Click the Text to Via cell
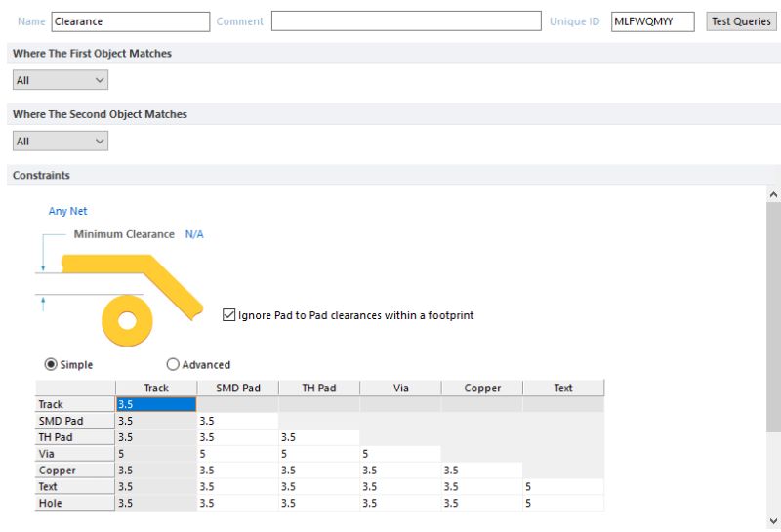This screenshot has width=781, height=532. coord(400,486)
